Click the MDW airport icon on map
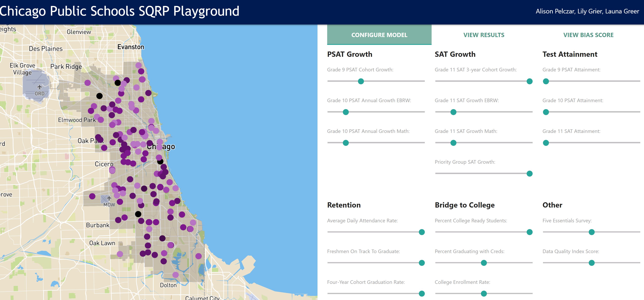This screenshot has height=300, width=644. (109, 199)
